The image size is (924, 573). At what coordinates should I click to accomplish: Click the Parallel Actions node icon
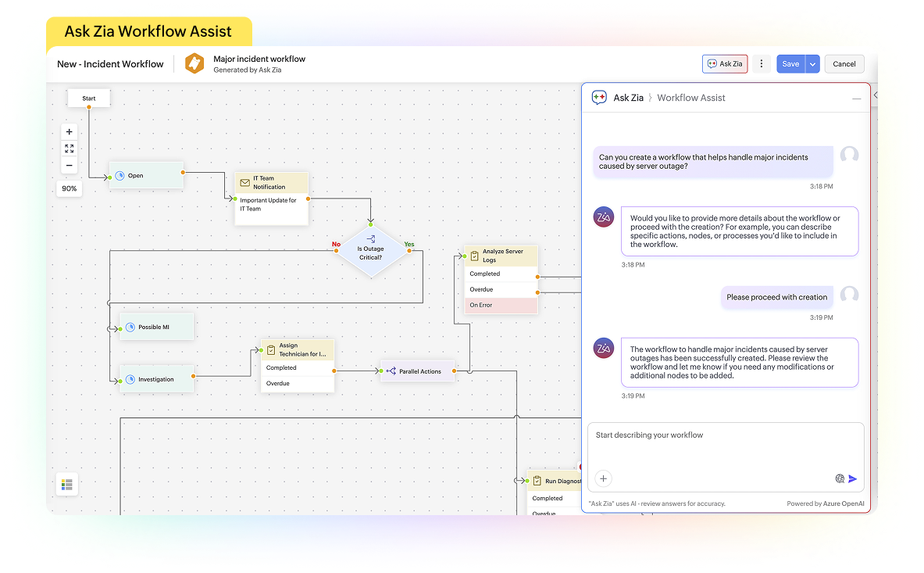(391, 371)
